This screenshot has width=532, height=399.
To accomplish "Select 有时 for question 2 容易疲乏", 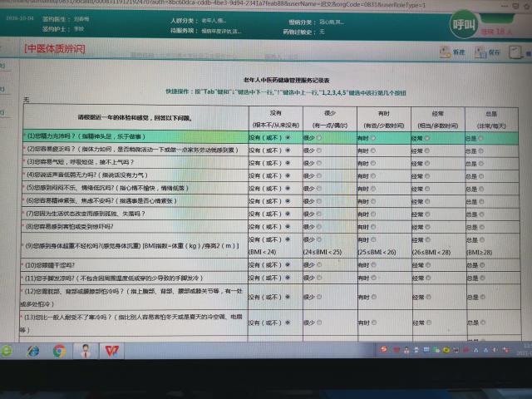I will click(374, 150).
